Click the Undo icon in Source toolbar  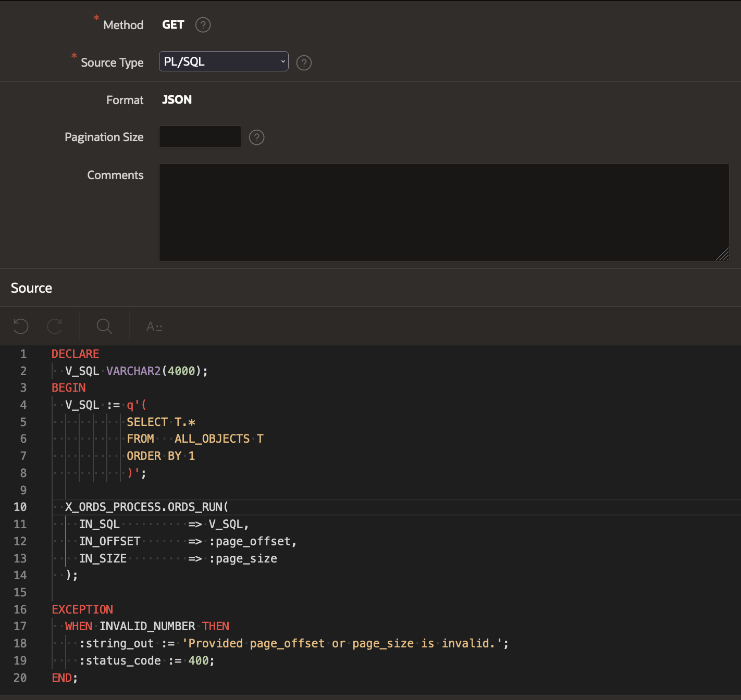pyautogui.click(x=21, y=327)
